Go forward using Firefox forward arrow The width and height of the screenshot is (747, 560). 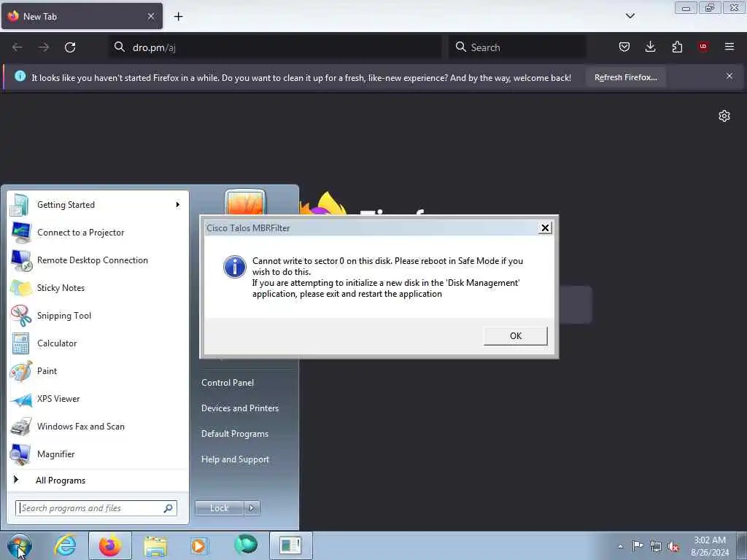(x=43, y=47)
